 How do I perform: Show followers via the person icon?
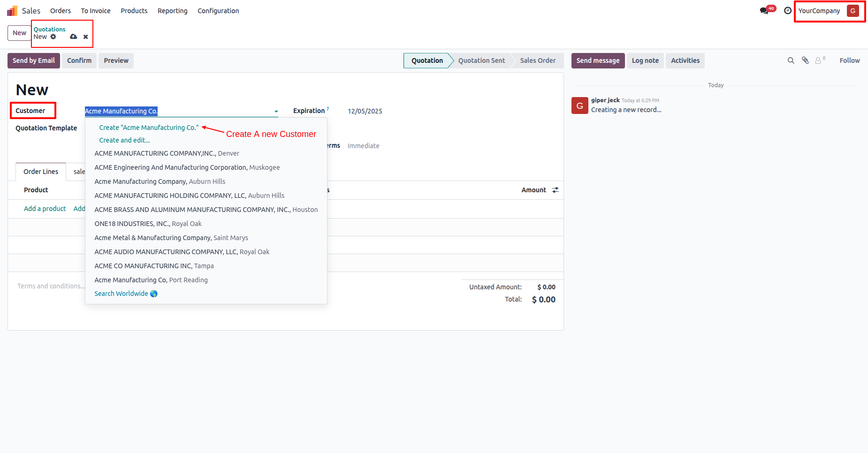pyautogui.click(x=820, y=60)
